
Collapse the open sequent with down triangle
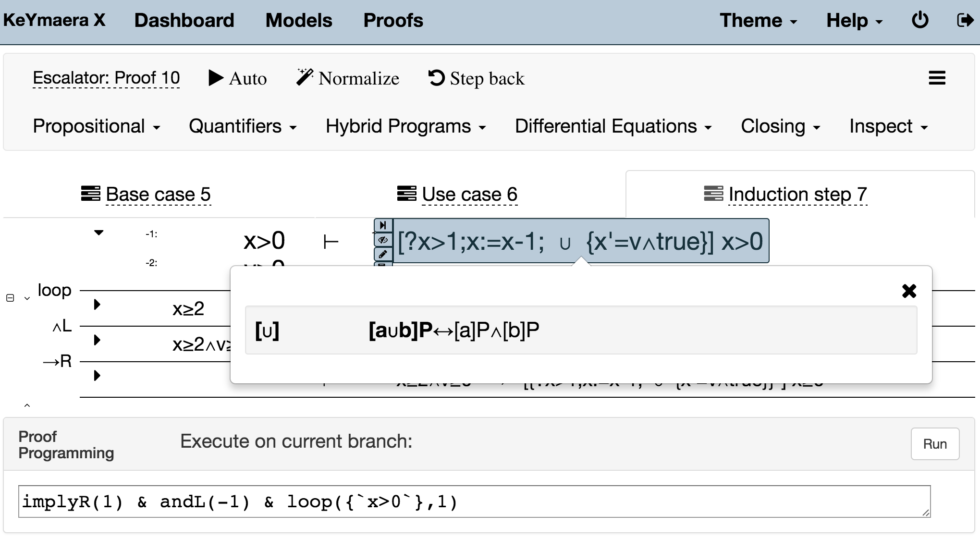coord(98,233)
